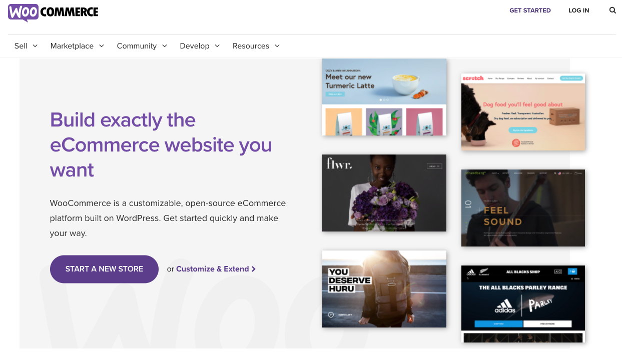The image size is (622, 364).
Task: Open the Feel Sound guitar thumbnail
Action: 523,208
